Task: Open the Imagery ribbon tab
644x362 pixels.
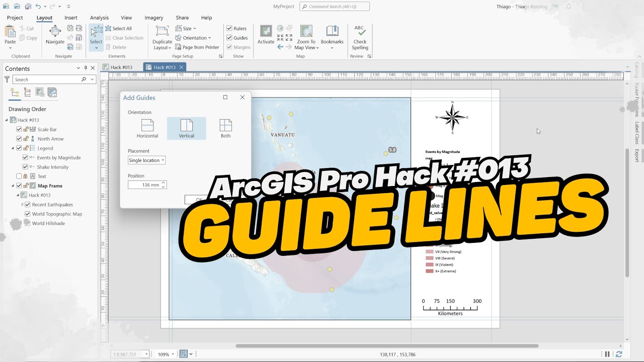Action: 154,18
